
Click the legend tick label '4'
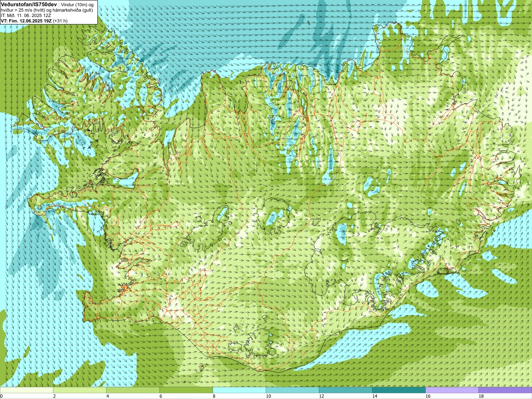[108, 396]
